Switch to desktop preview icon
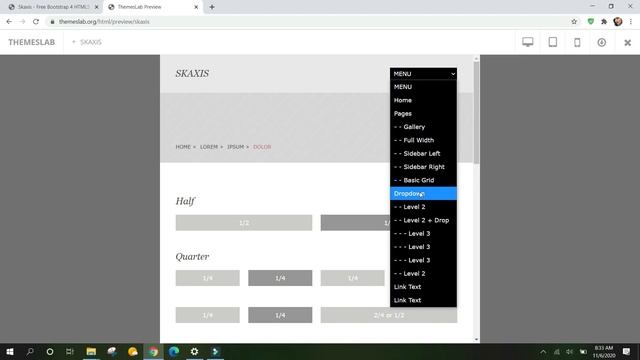 pyautogui.click(x=528, y=42)
